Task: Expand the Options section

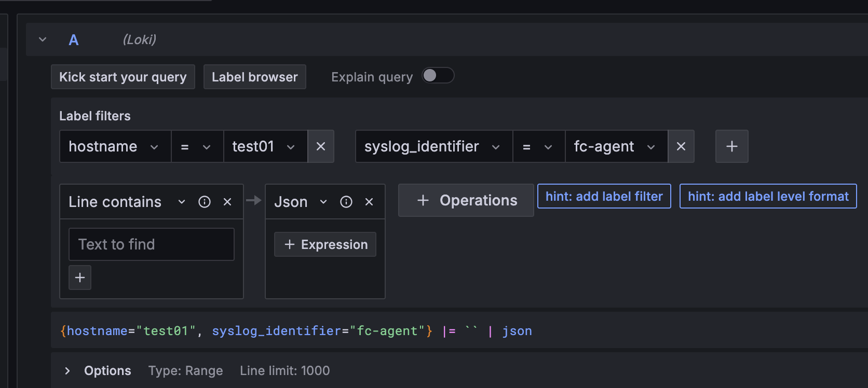Action: point(67,370)
